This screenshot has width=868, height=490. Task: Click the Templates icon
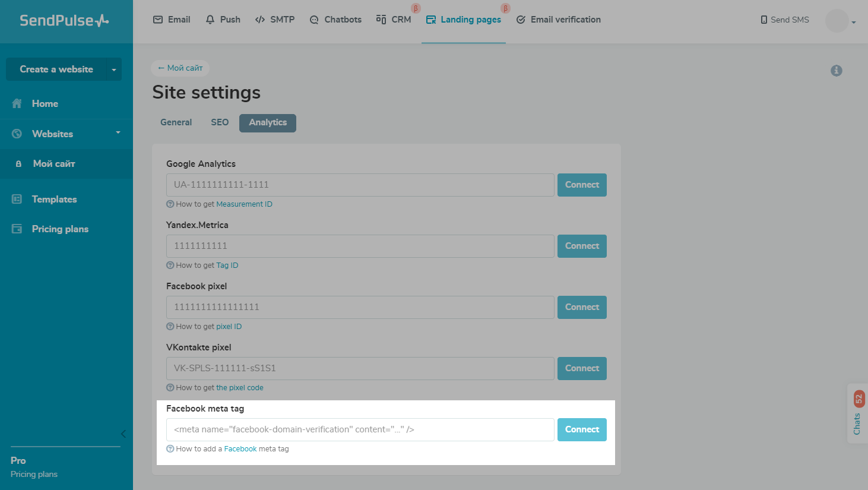pyautogui.click(x=17, y=199)
